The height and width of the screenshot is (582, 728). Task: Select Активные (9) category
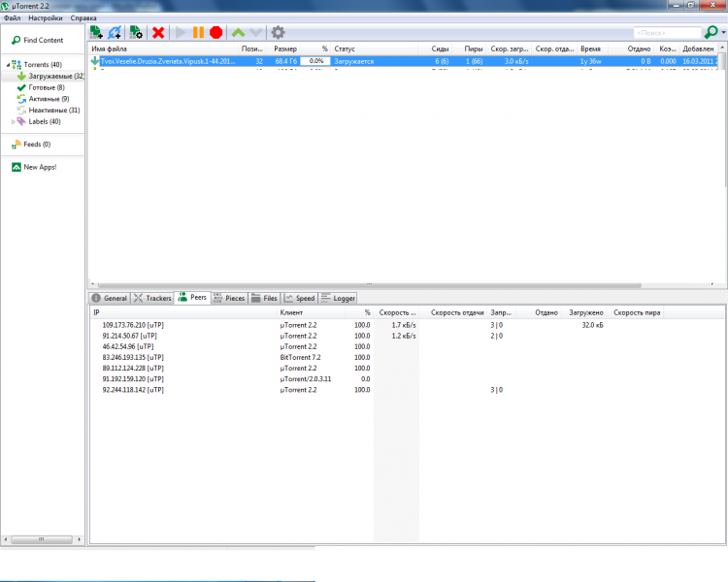point(44,99)
